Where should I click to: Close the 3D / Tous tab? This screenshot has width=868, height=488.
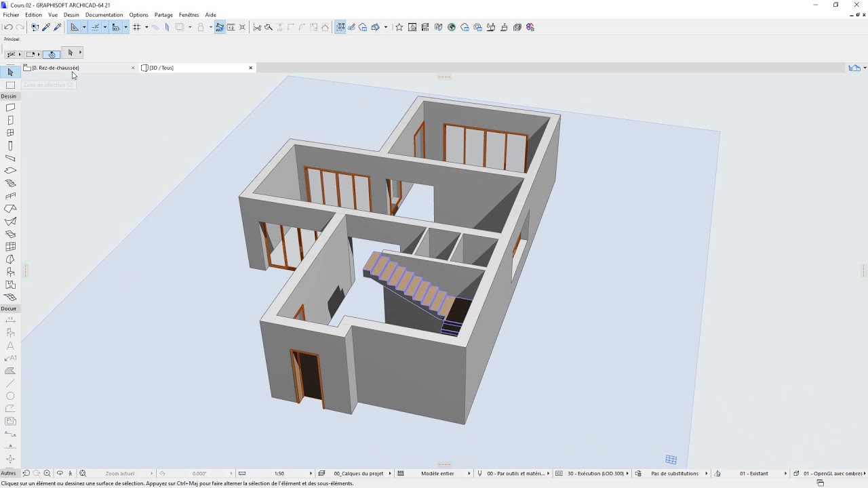coord(250,68)
